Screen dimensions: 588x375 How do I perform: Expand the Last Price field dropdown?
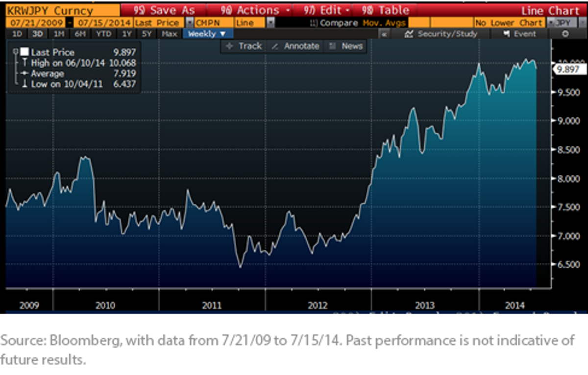coord(190,23)
